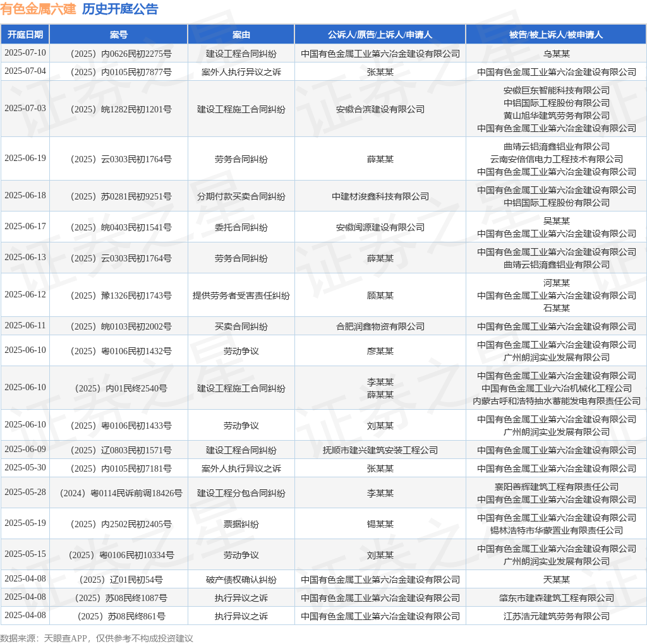Viewport: 647px width, 644px height.
Task: Click the 有色金属六建 title text
Action: tap(38, 9)
